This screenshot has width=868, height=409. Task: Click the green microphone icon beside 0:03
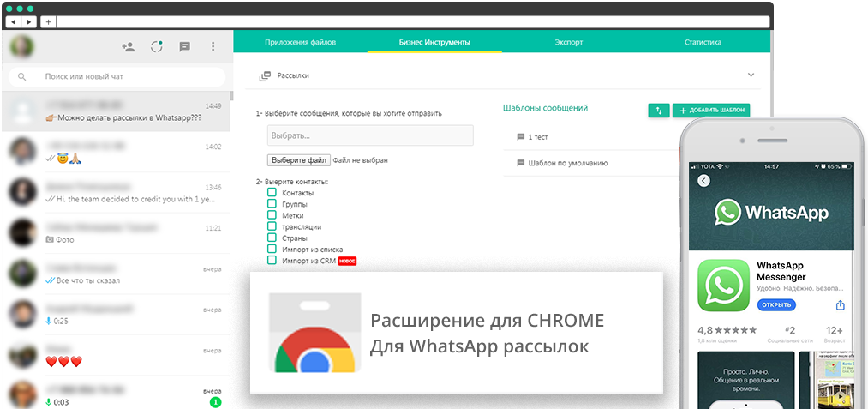(49, 402)
